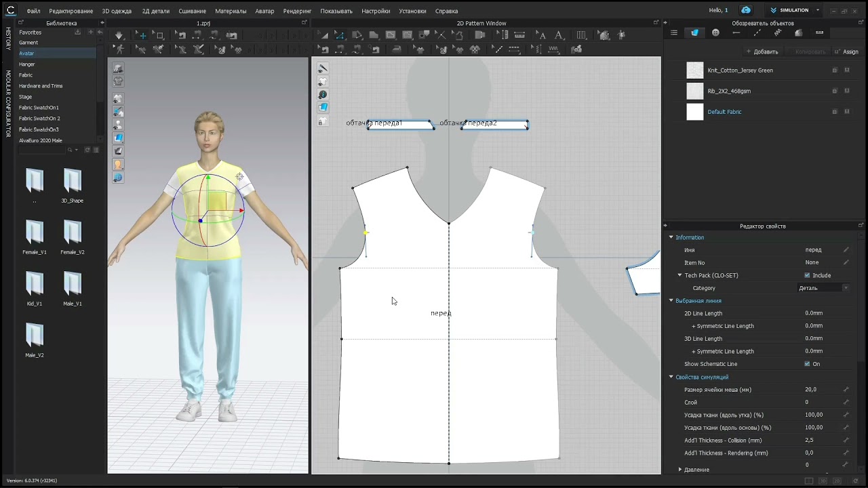The height and width of the screenshot is (488, 868).
Task: Toggle the 2D pattern lock display icon
Action: [x=323, y=121]
